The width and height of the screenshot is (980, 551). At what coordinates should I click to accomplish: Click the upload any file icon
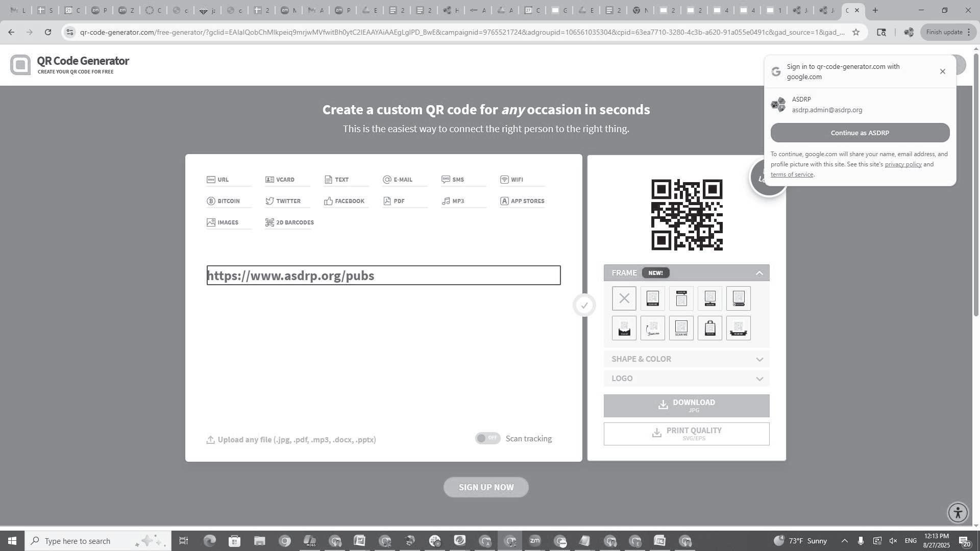[210, 440]
